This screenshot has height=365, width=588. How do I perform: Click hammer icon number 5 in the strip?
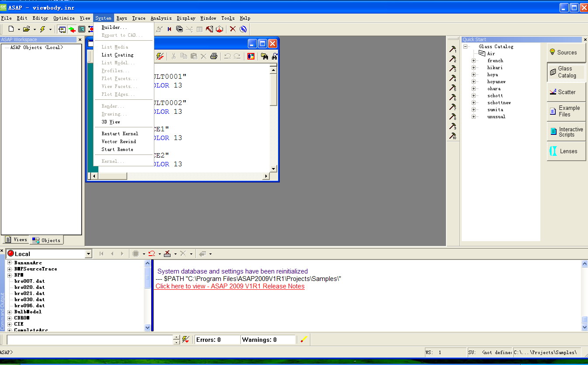tap(453, 88)
